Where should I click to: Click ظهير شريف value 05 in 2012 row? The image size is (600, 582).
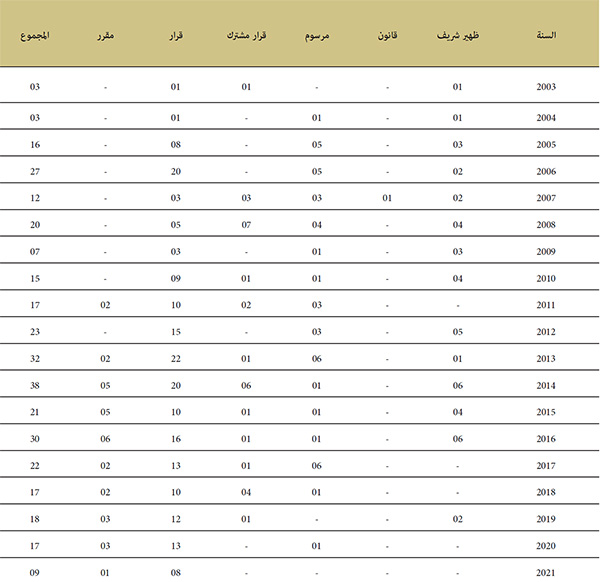pos(458,332)
